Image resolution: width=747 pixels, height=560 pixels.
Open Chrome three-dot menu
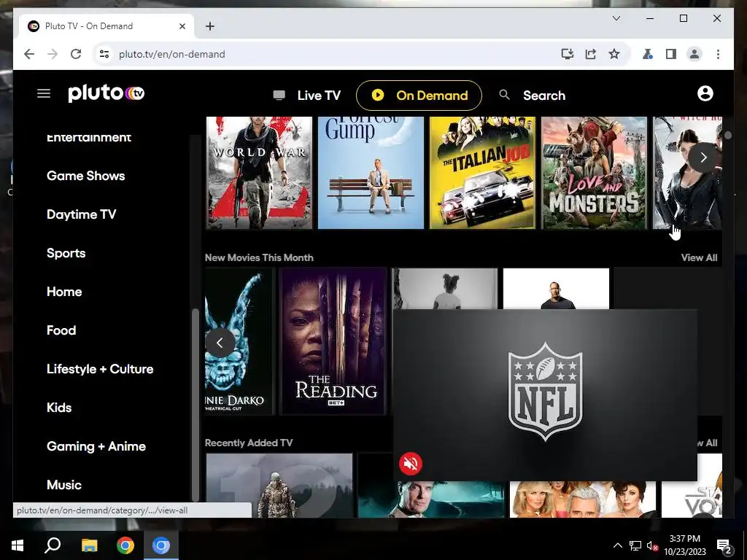(x=718, y=54)
